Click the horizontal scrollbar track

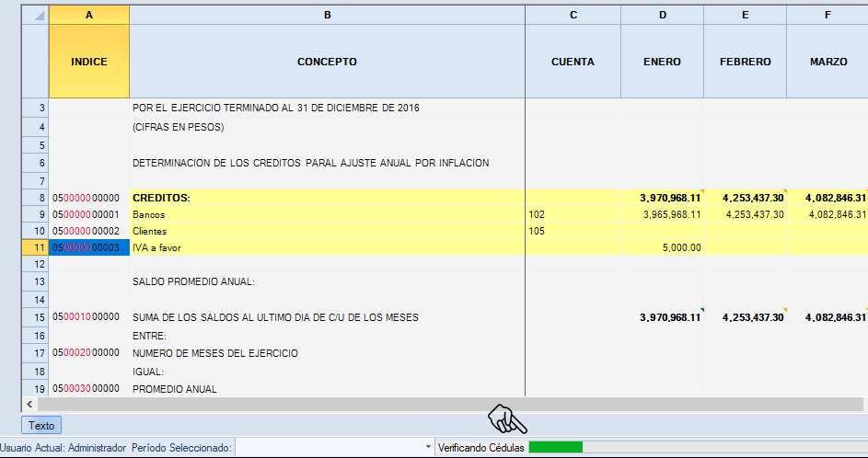442,405
